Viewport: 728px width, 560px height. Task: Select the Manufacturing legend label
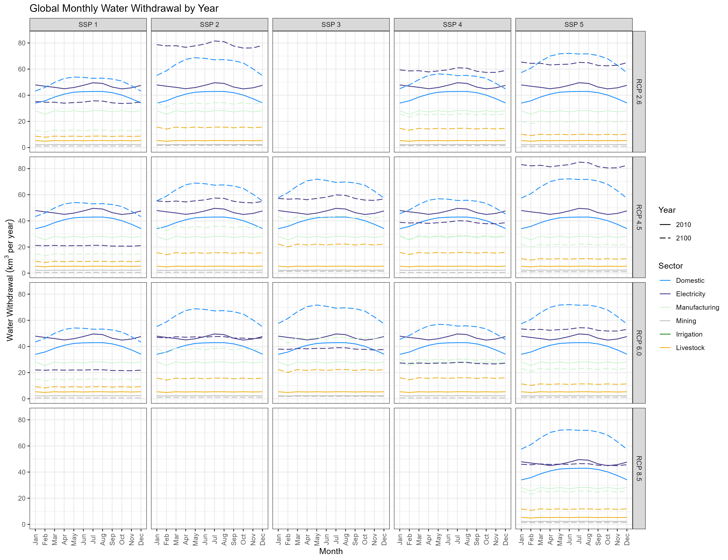(697, 307)
